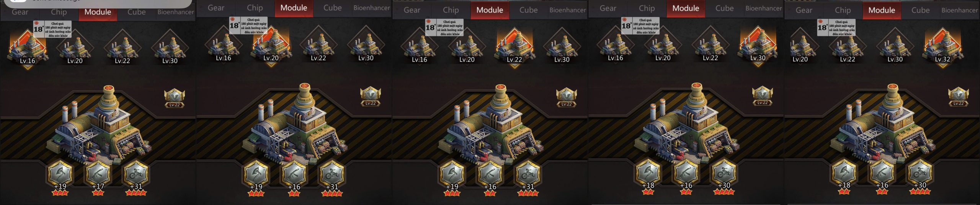Viewport: 980px width, 205px height.
Task: Click the 18+ age notice in leftmost panel
Action: point(52,29)
